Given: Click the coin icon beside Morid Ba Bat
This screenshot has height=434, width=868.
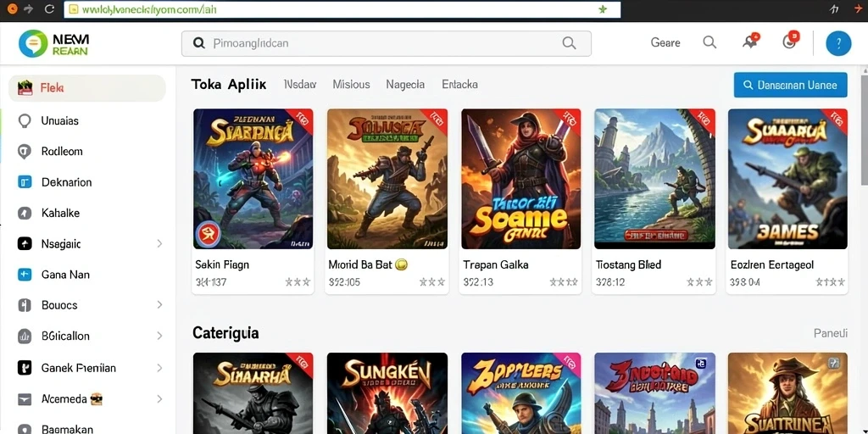Looking at the screenshot, I should coord(402,264).
